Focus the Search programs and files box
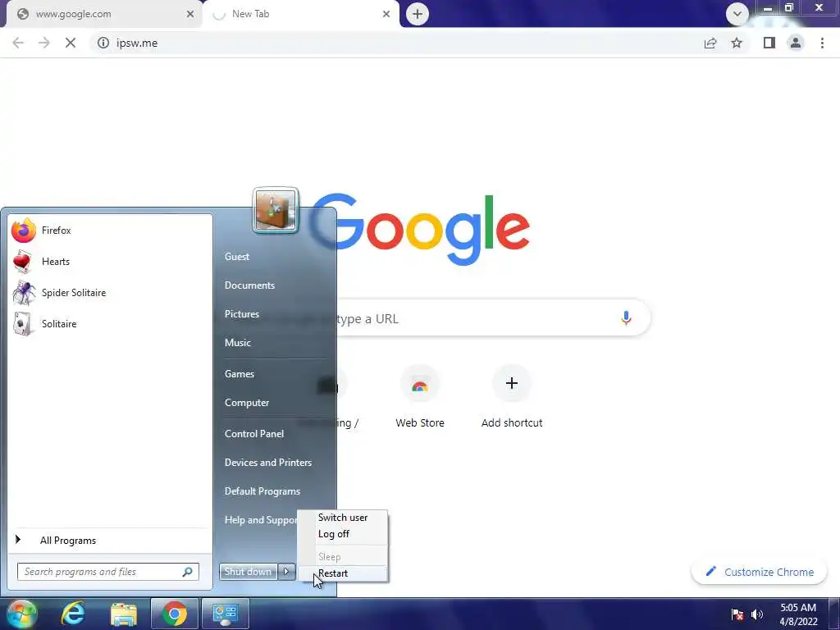 108,572
